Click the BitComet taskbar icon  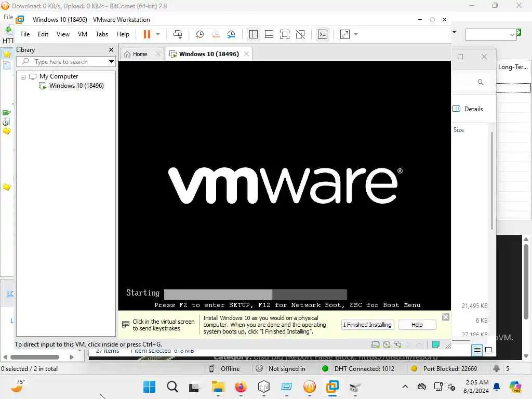[310, 387]
